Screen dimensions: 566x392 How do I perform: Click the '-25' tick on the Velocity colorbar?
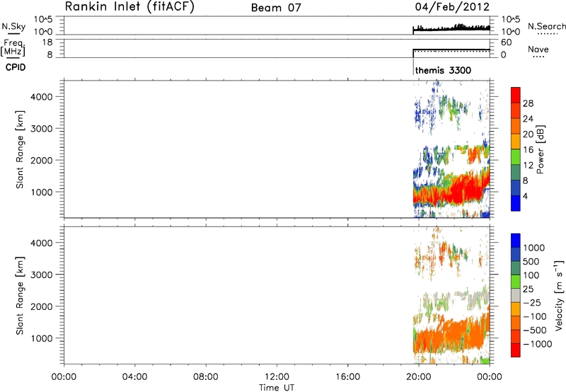coord(532,302)
